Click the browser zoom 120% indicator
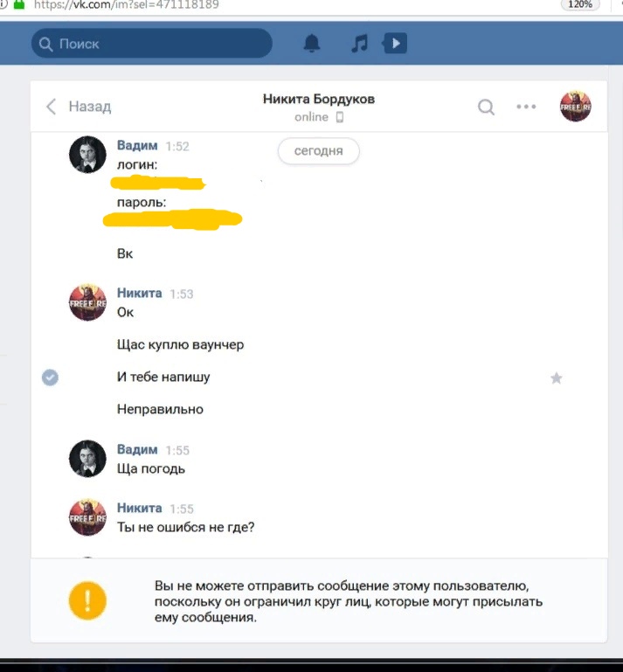623x672 pixels. 580,4
